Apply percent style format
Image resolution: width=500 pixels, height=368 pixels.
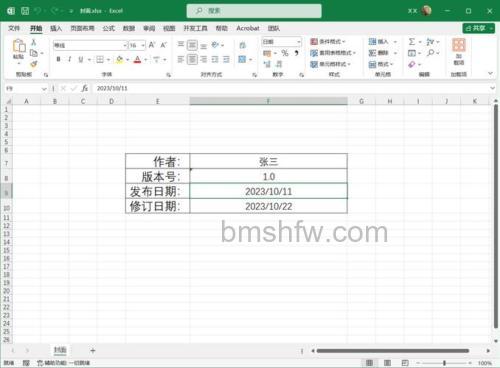point(285,53)
